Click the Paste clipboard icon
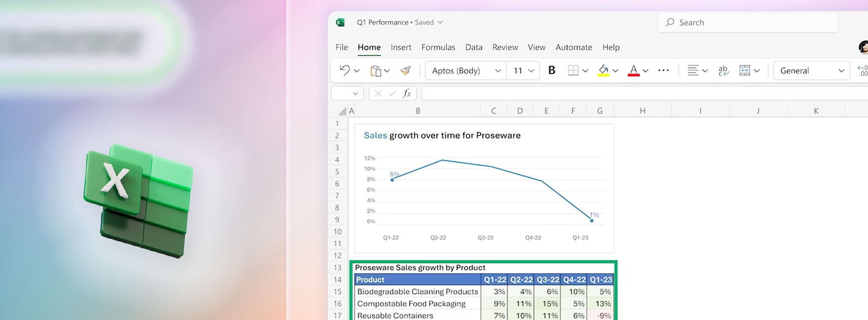868x320 pixels. coord(376,71)
